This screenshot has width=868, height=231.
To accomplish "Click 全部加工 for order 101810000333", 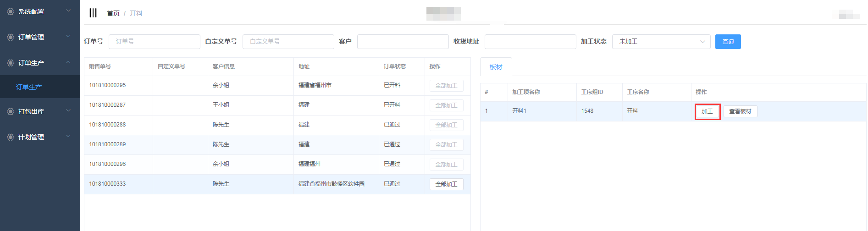I will click(x=446, y=184).
